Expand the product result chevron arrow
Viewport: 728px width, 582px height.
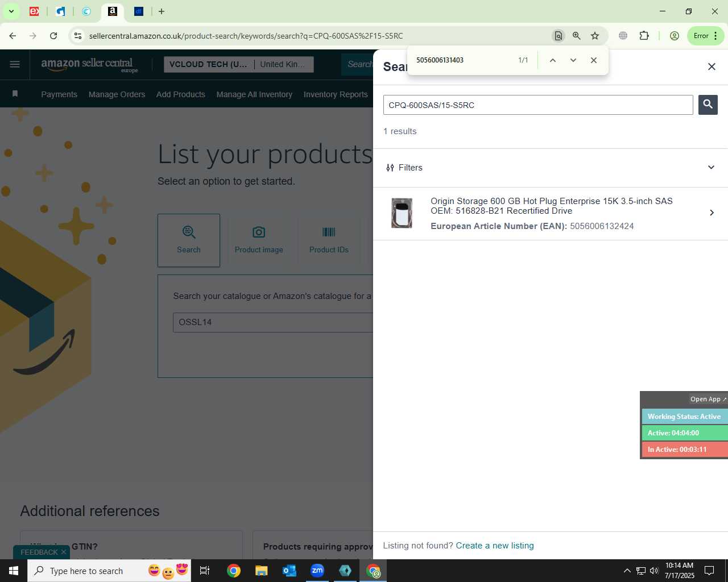(x=712, y=213)
